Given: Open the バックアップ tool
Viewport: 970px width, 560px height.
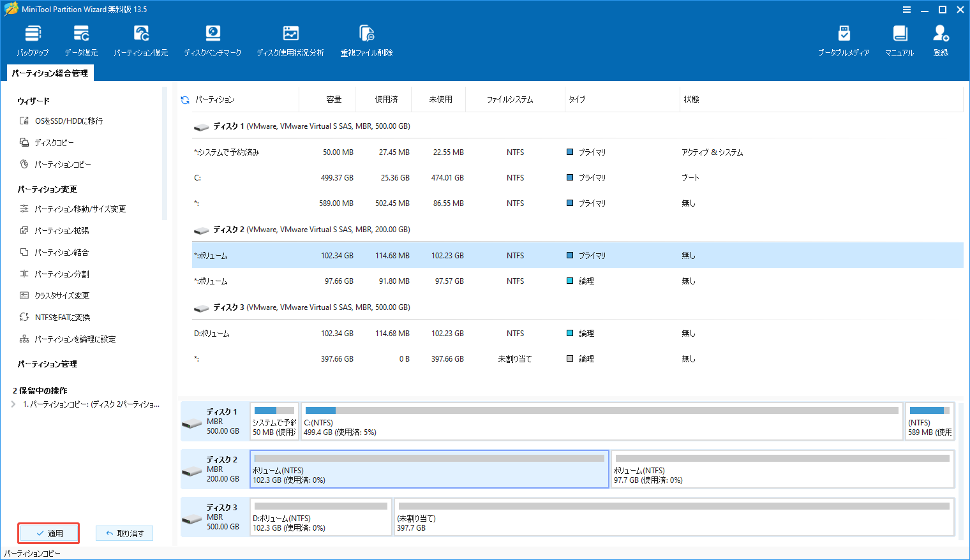Looking at the screenshot, I should coord(32,38).
